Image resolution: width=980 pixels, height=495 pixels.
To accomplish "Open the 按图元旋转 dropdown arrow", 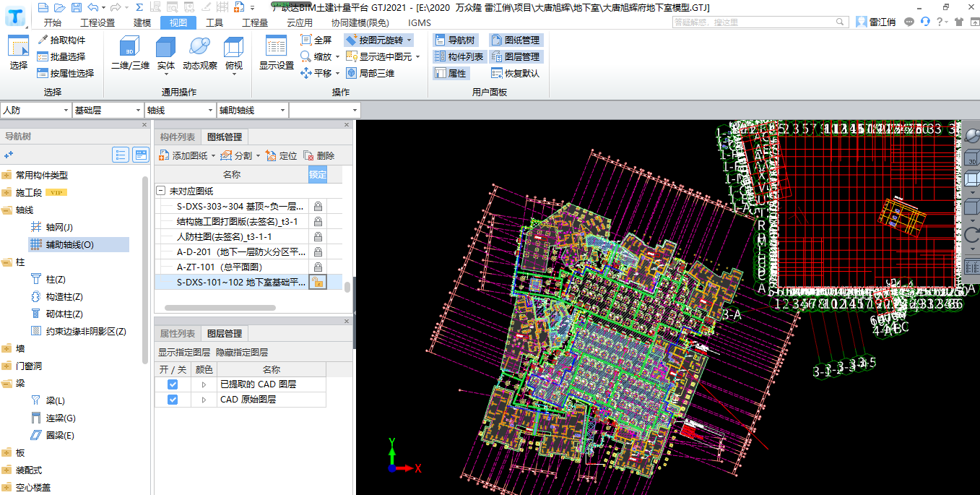I will [x=409, y=40].
